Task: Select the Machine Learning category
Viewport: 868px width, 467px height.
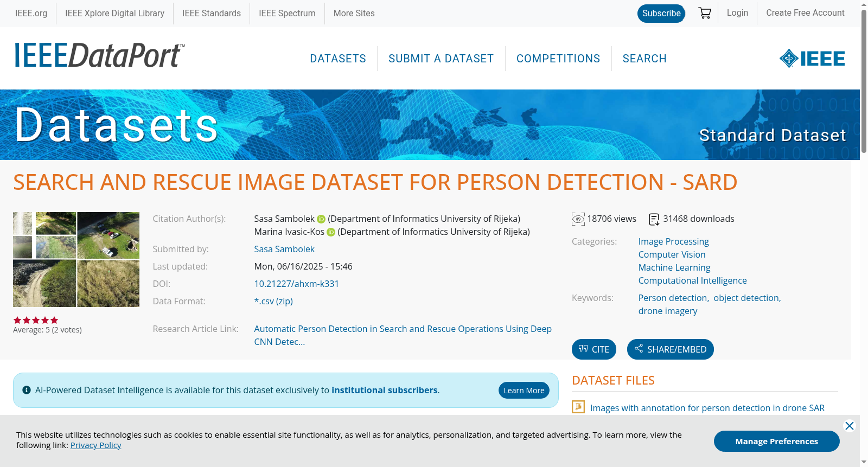Action: pos(674,267)
